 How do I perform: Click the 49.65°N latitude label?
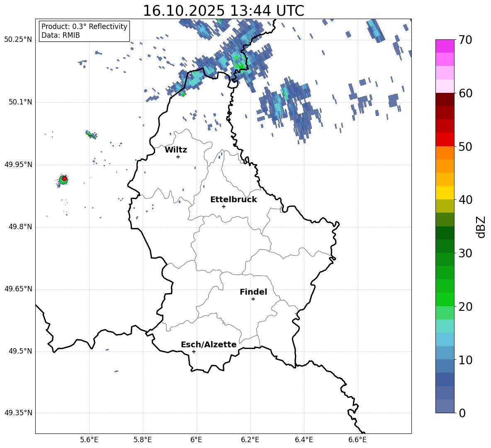coord(18,288)
